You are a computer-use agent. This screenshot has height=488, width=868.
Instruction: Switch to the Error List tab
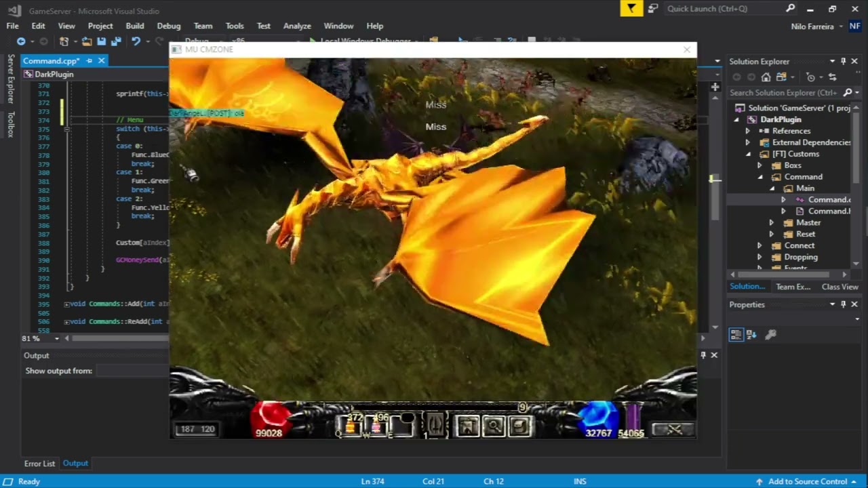click(x=39, y=464)
